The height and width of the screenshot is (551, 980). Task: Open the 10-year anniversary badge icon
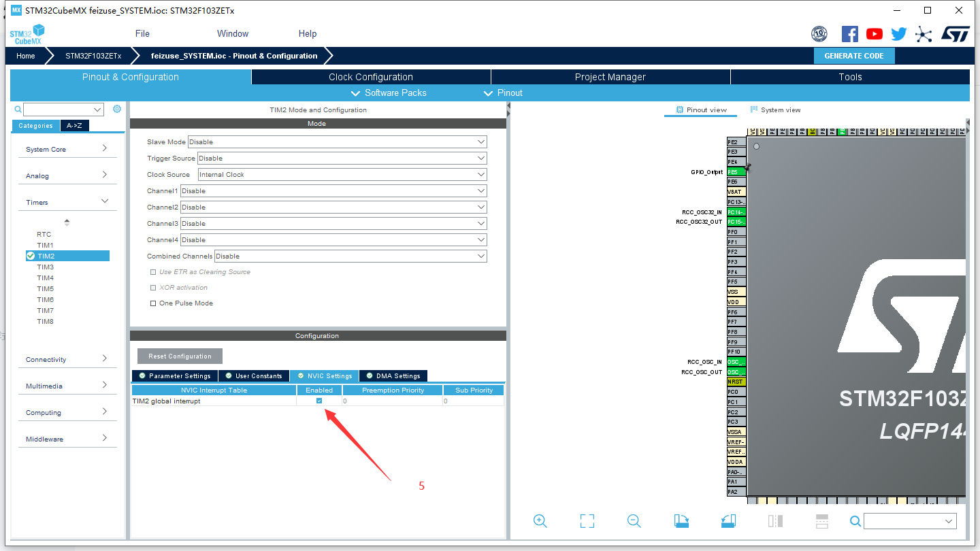819,34
